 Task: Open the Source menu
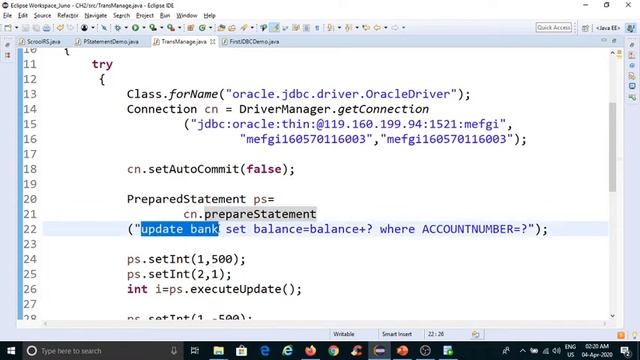(x=42, y=16)
